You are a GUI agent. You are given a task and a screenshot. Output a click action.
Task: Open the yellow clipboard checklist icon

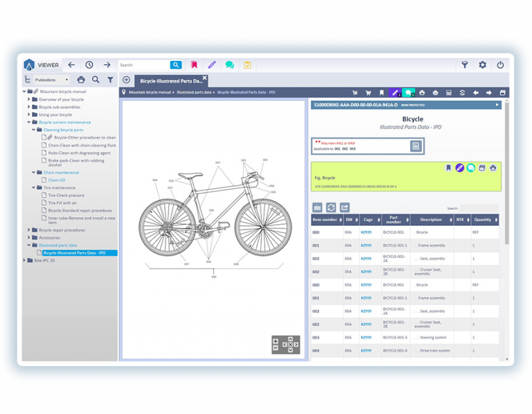point(247,65)
